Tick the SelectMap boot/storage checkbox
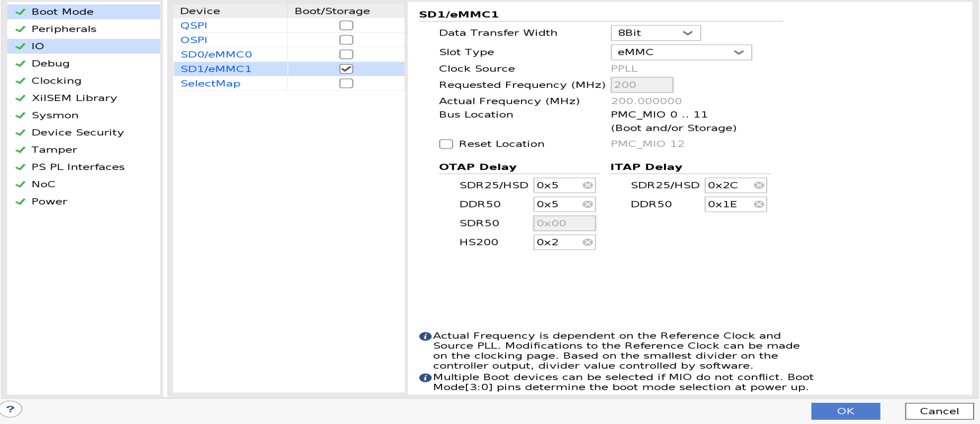 point(346,84)
